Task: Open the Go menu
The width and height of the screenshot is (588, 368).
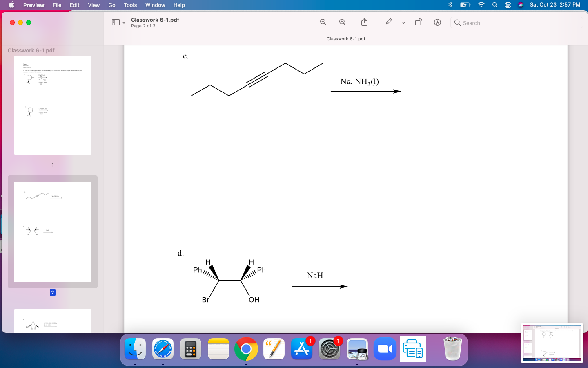Action: pos(111,5)
